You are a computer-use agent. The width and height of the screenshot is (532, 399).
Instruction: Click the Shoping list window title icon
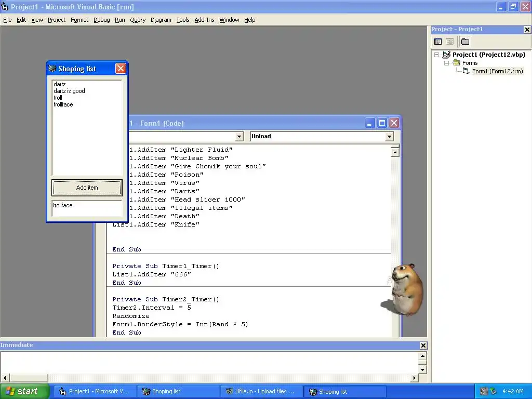(x=52, y=69)
